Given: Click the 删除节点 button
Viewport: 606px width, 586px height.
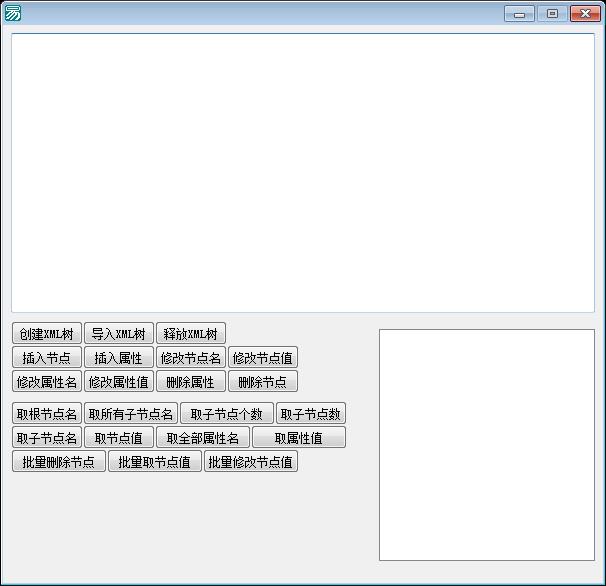Looking at the screenshot, I should click(x=263, y=381).
